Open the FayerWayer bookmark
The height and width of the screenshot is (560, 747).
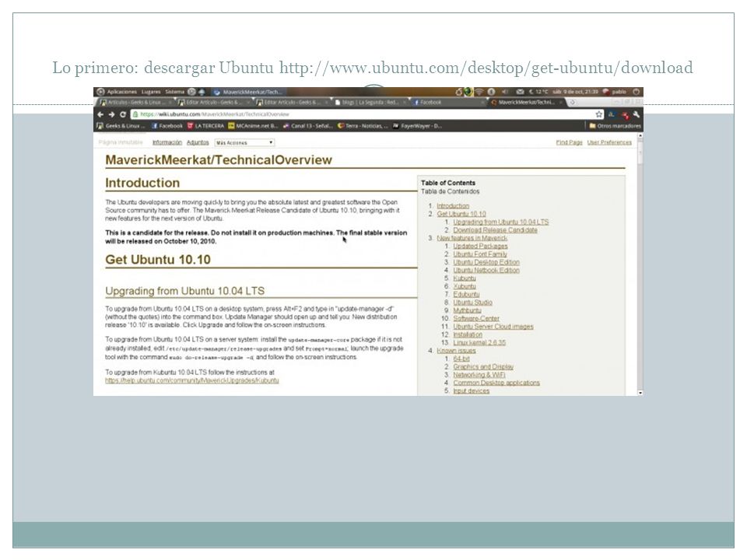tap(417, 126)
